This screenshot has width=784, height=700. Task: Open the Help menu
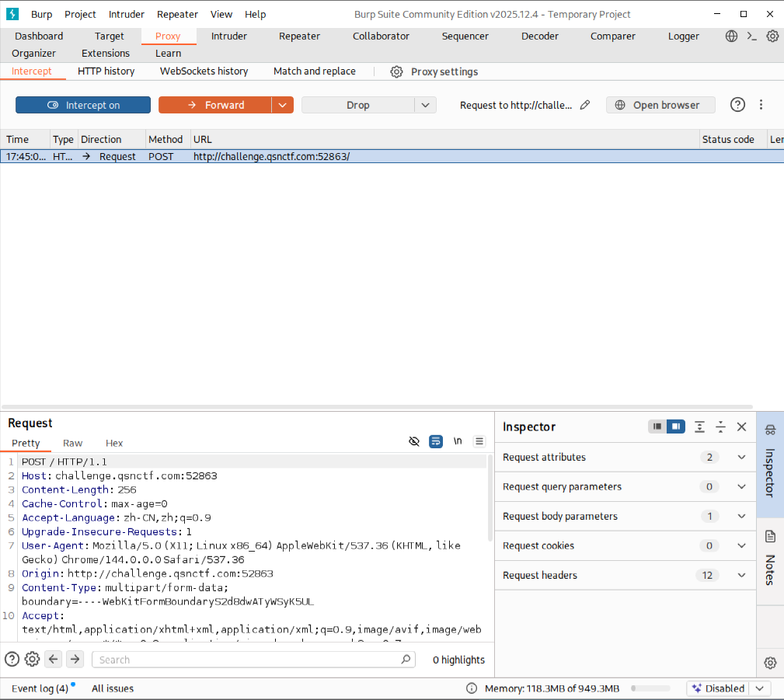pyautogui.click(x=255, y=15)
